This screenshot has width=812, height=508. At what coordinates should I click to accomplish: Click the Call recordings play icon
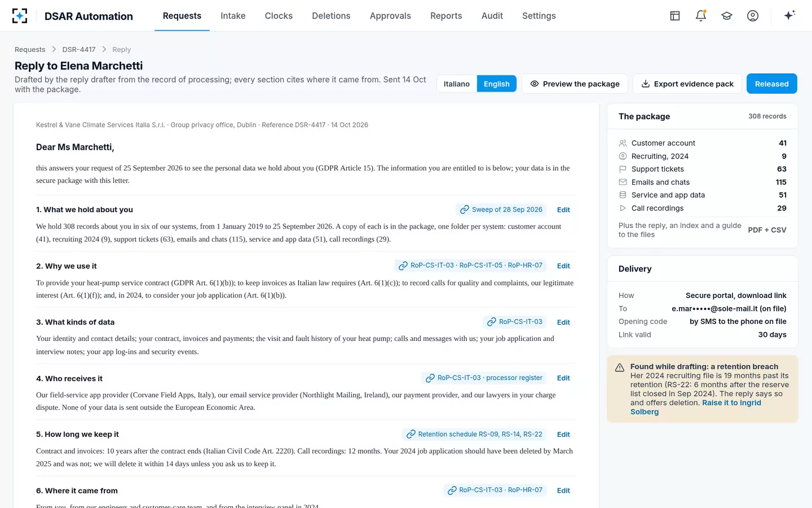[623, 208]
